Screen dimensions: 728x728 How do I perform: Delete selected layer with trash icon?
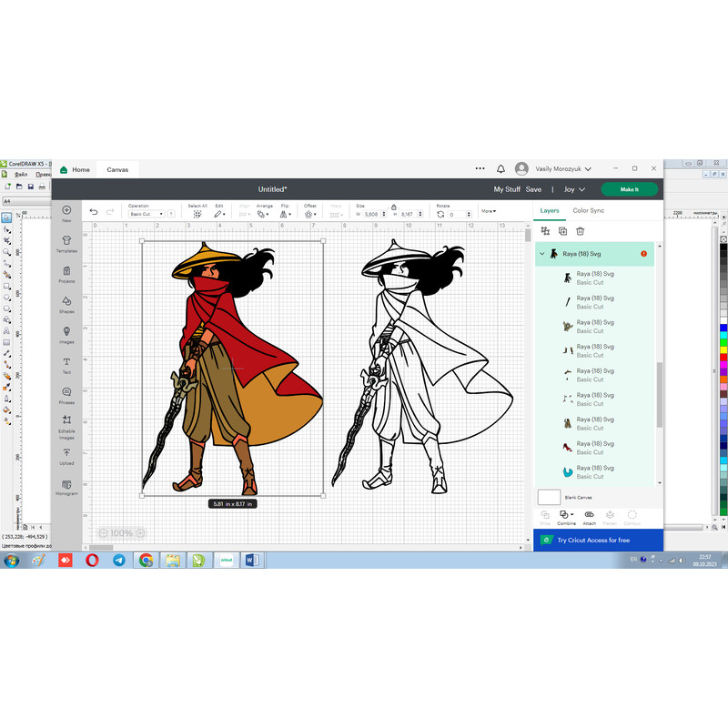coord(580,231)
